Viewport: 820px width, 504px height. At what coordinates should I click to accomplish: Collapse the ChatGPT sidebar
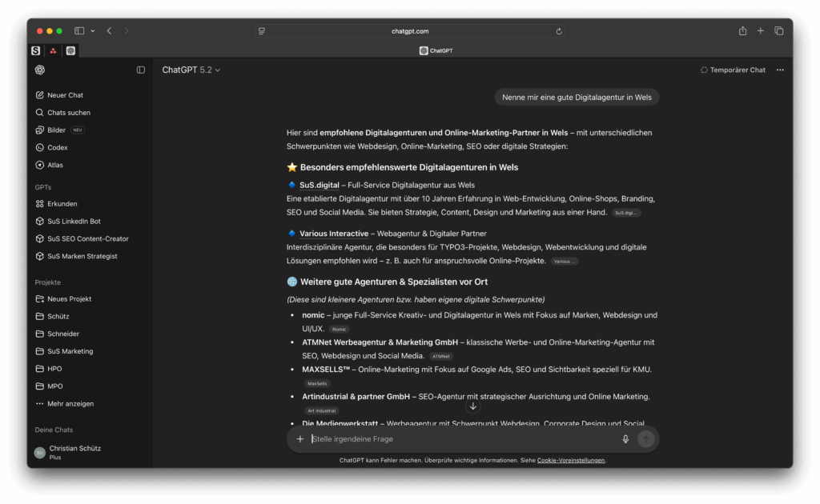point(141,70)
